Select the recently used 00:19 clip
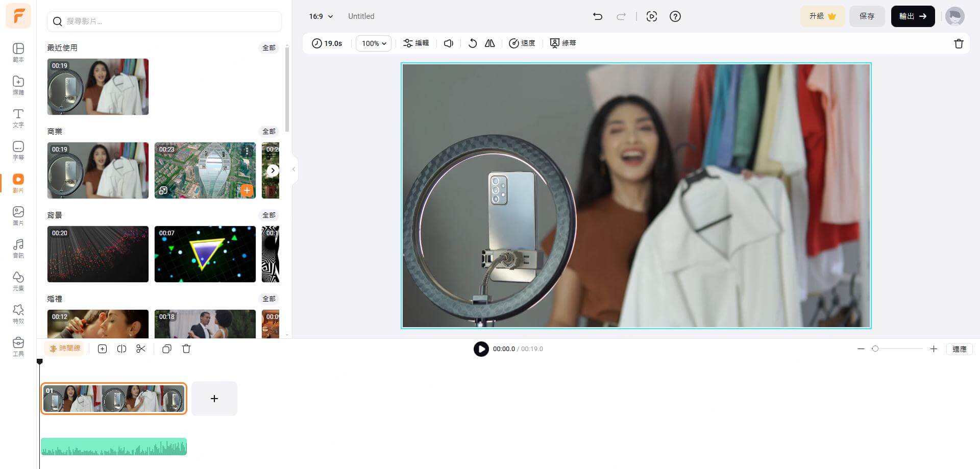The image size is (980, 469). tap(98, 87)
